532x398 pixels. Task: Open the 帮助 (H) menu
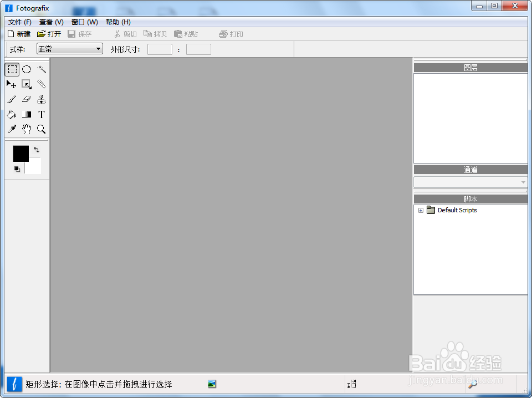(118, 22)
